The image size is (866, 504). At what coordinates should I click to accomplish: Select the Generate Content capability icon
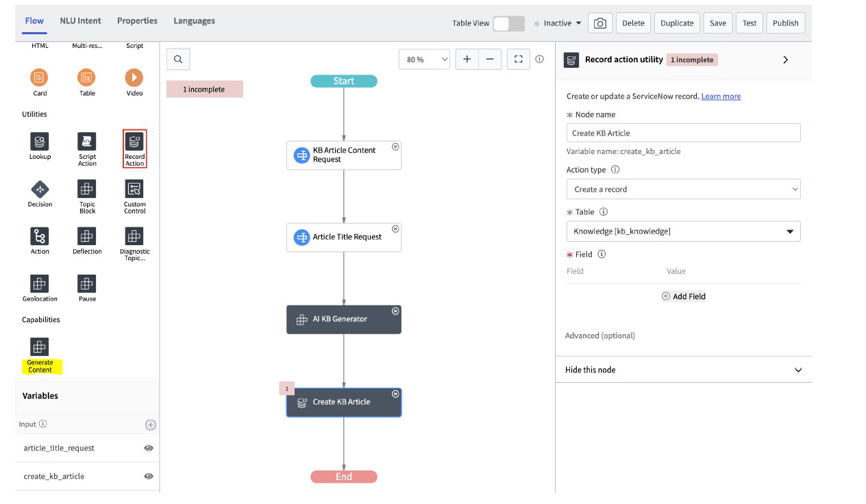point(40,346)
